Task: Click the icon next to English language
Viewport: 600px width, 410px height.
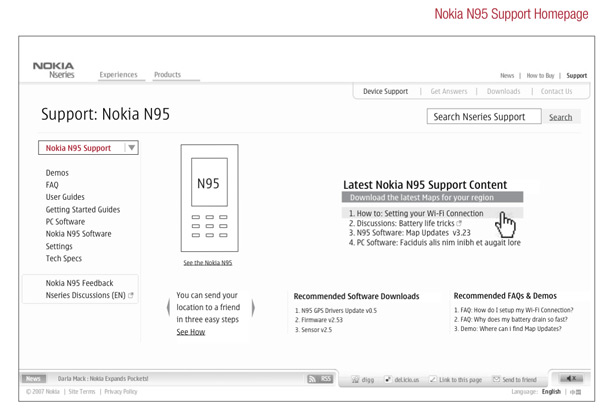Action: click(x=576, y=392)
